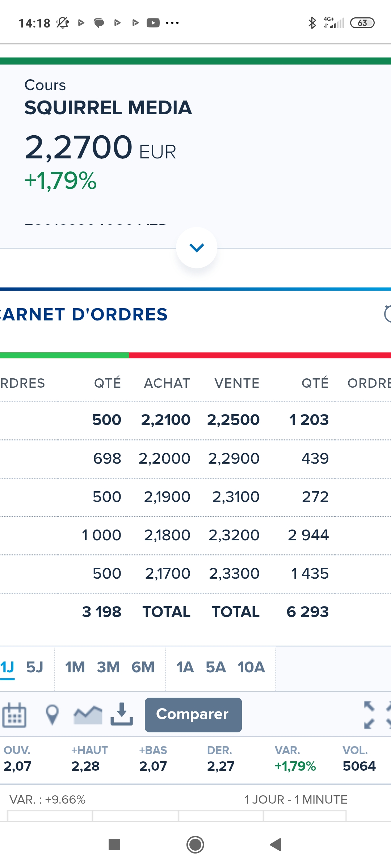Download chart data with the download icon
The image size is (391, 868).
click(122, 714)
